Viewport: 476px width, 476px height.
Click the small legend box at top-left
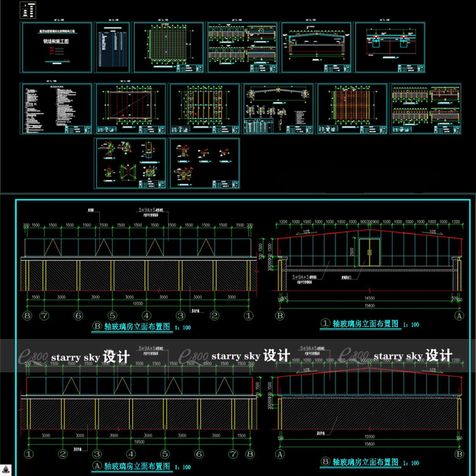click(x=28, y=10)
